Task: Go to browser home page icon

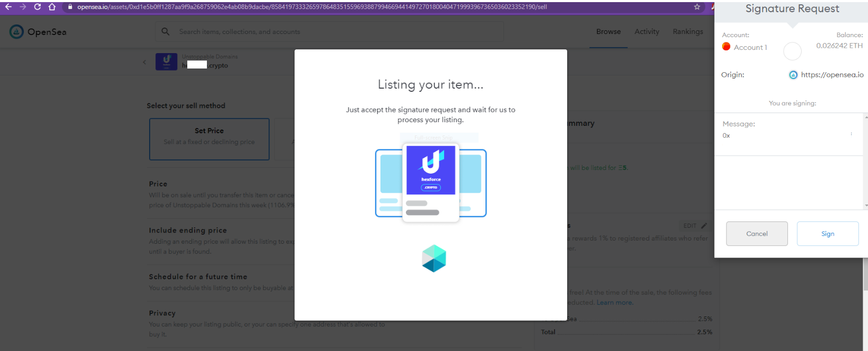Action: 52,7
